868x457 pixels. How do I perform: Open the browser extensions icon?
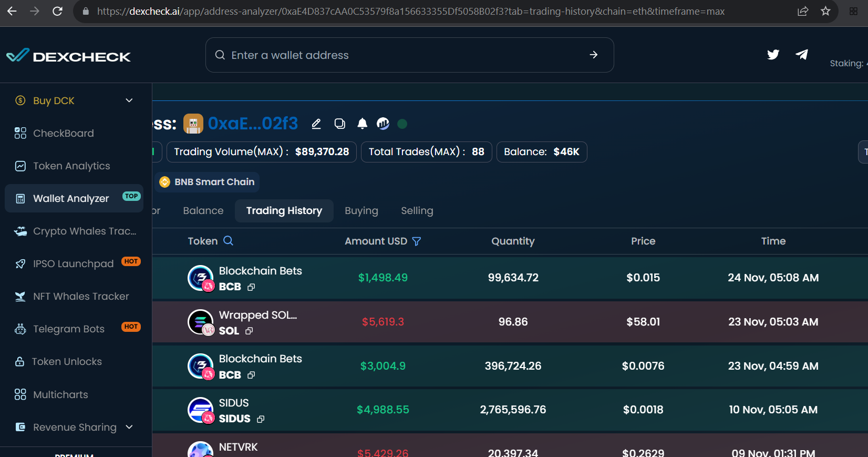click(853, 11)
